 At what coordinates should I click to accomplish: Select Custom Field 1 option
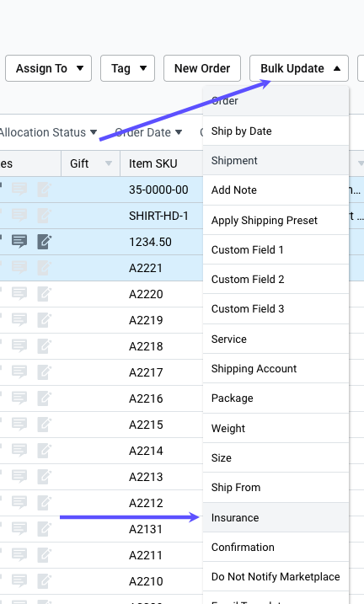click(276, 249)
